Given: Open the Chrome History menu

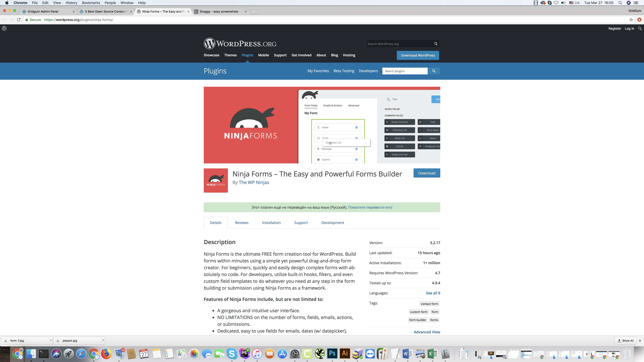Looking at the screenshot, I should pyautogui.click(x=71, y=3).
